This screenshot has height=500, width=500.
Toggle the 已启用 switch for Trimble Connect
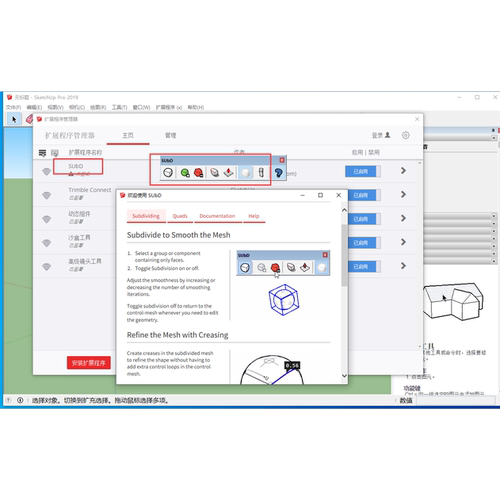pyautogui.click(x=365, y=195)
